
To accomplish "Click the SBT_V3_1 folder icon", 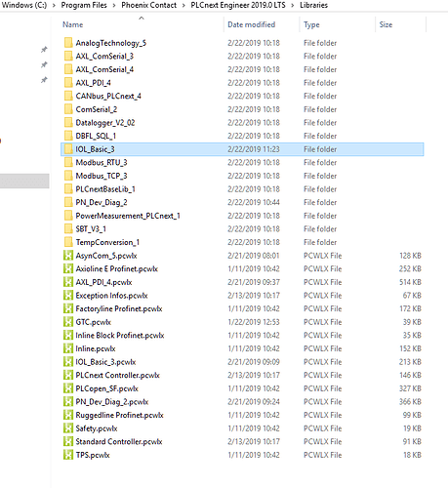I will 68,228.
